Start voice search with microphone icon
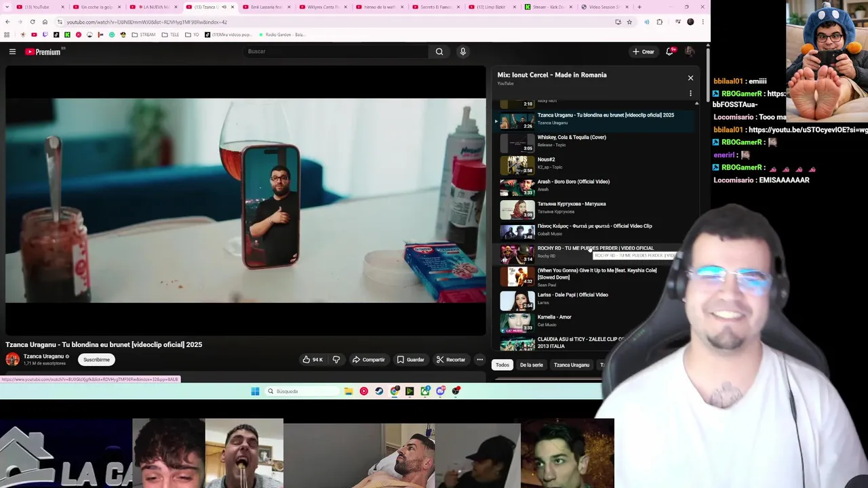 coord(462,52)
